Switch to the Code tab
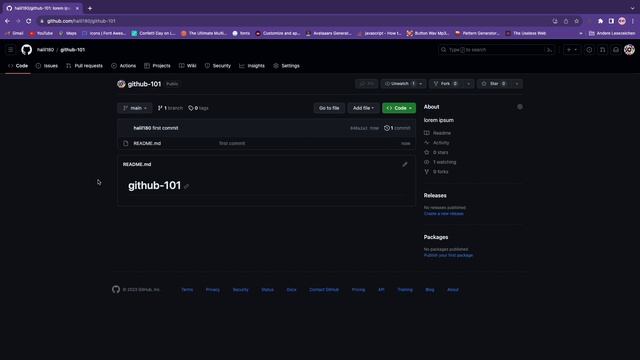 point(18,66)
